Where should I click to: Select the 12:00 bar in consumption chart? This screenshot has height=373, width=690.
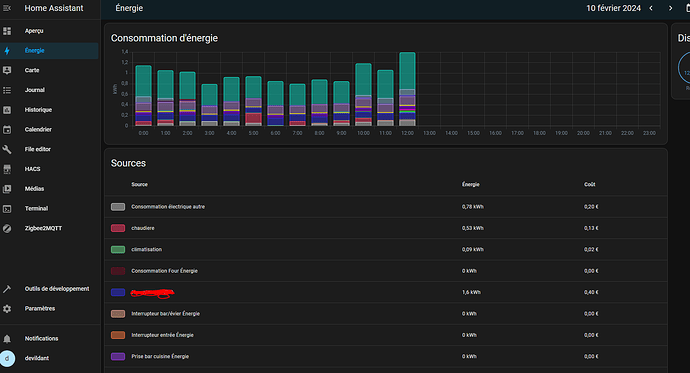click(407, 89)
